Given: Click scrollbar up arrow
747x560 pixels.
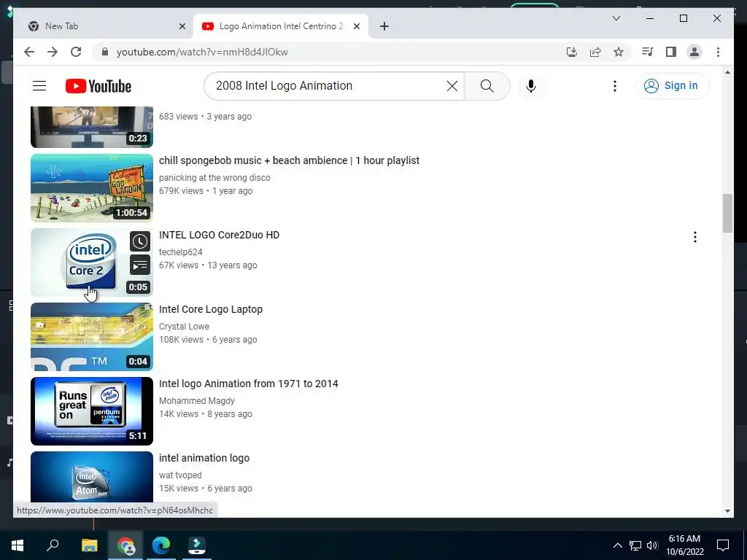Looking at the screenshot, I should click(x=727, y=72).
